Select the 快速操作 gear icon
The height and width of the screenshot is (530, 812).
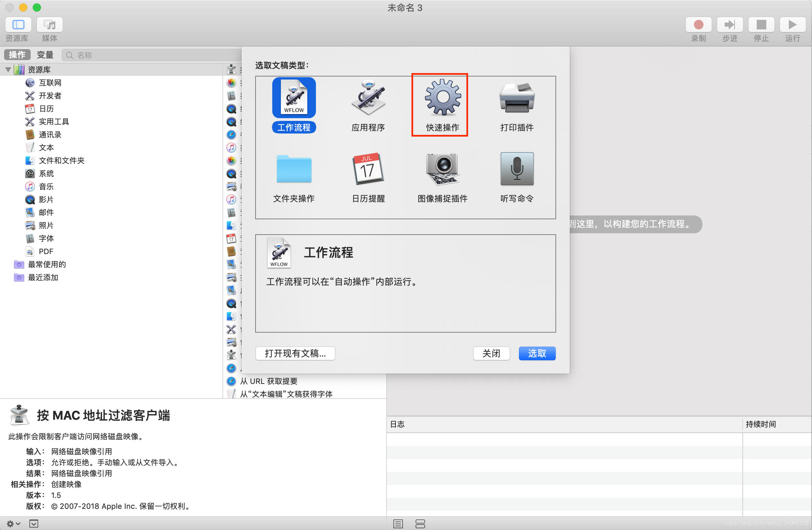point(443,97)
